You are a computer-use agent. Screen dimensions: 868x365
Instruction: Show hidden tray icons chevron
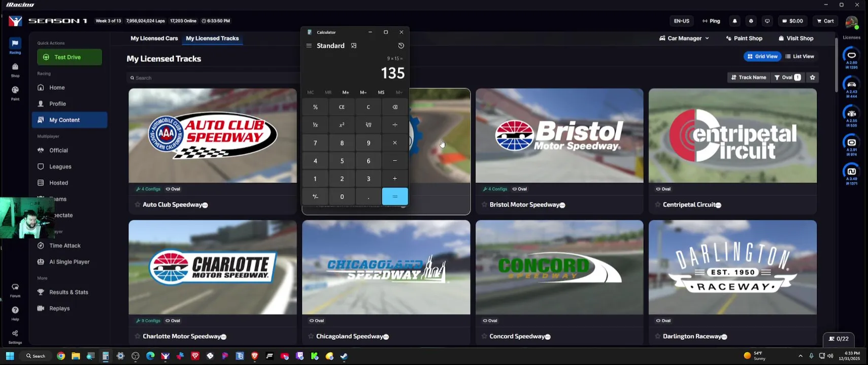pyautogui.click(x=800, y=356)
